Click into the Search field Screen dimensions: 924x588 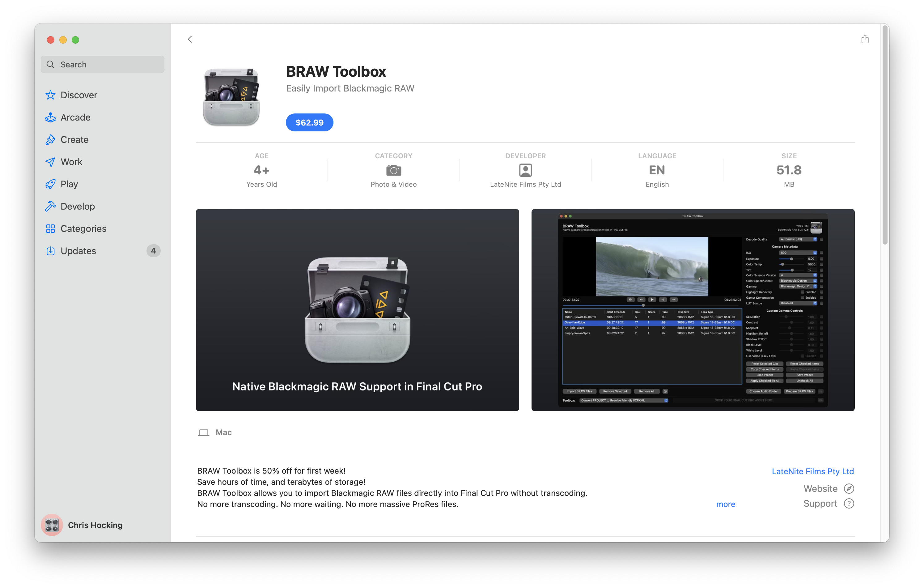click(103, 65)
